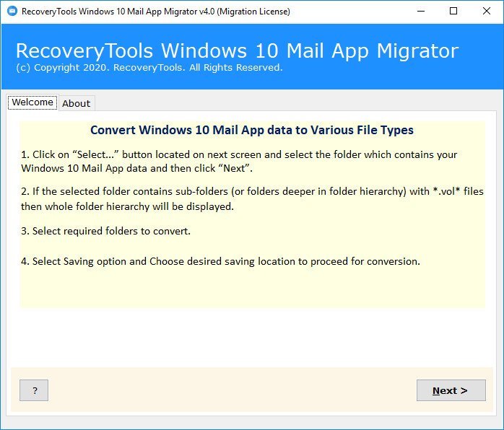Click the heading 'Convert Windows 10 Mail App data to Various File Types'
Image resolution: width=504 pixels, height=430 pixels.
252,130
